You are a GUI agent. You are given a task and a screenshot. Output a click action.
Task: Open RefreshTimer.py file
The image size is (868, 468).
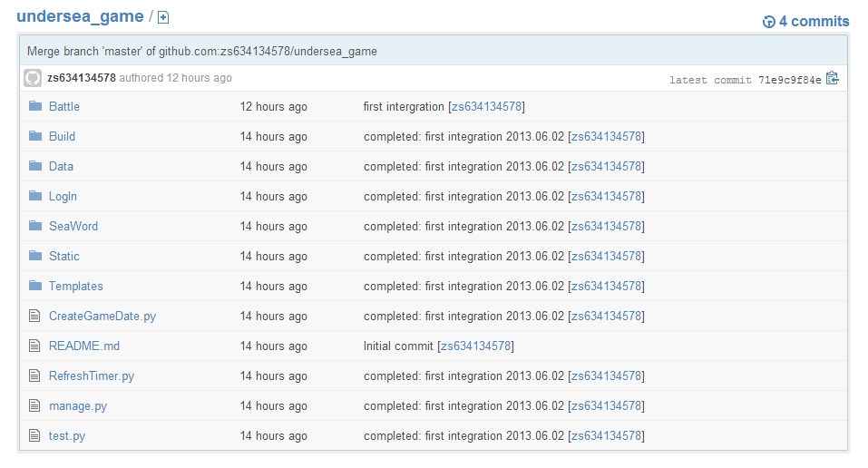click(x=92, y=375)
